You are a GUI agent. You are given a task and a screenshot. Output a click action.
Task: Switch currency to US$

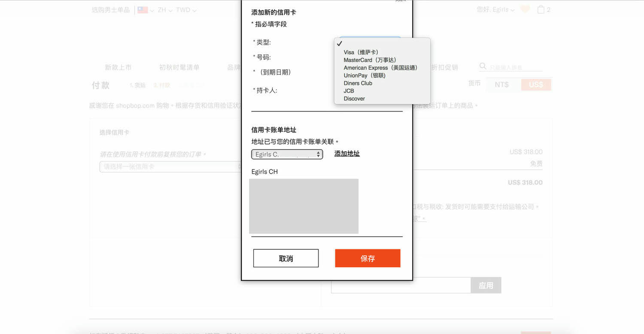(x=536, y=85)
